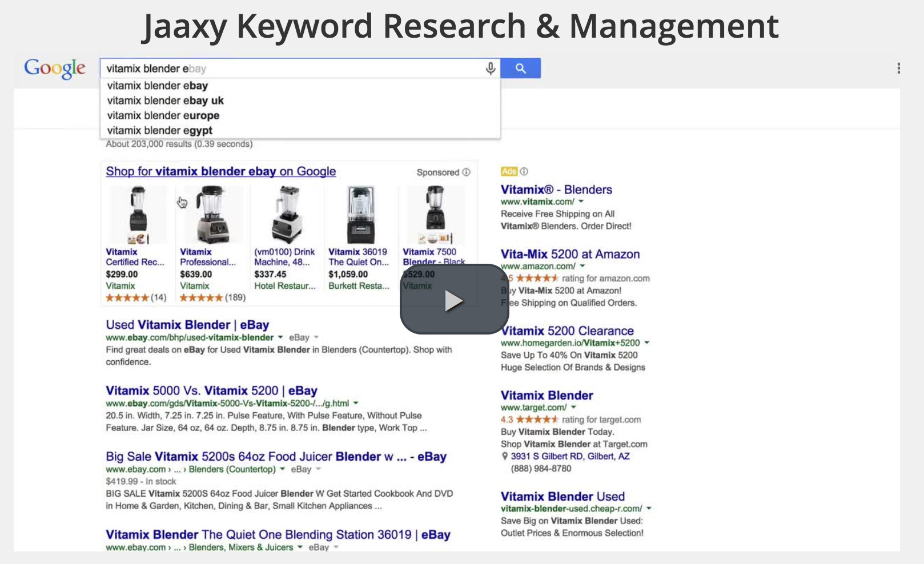Open 'Big Sale Vitamix 5200s 64oz' result
924x564 pixels.
coord(276,457)
